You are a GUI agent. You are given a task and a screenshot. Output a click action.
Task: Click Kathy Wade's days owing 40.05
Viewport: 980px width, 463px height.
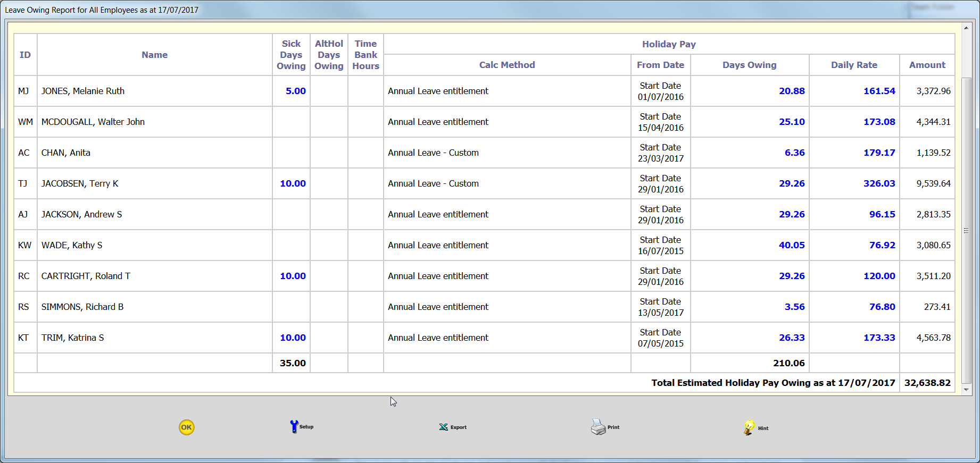pyautogui.click(x=792, y=245)
